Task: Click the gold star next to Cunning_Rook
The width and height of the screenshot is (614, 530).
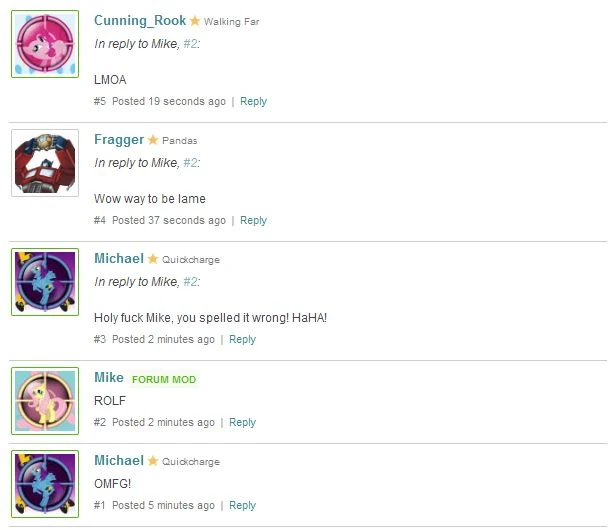Action: (x=195, y=21)
